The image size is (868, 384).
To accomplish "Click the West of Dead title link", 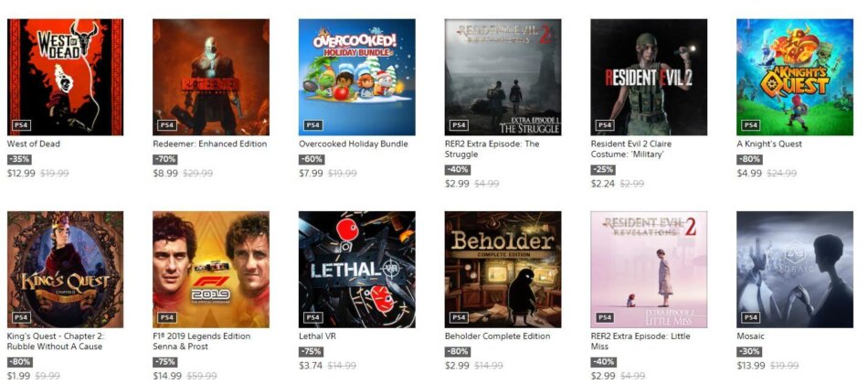I will pos(34,144).
